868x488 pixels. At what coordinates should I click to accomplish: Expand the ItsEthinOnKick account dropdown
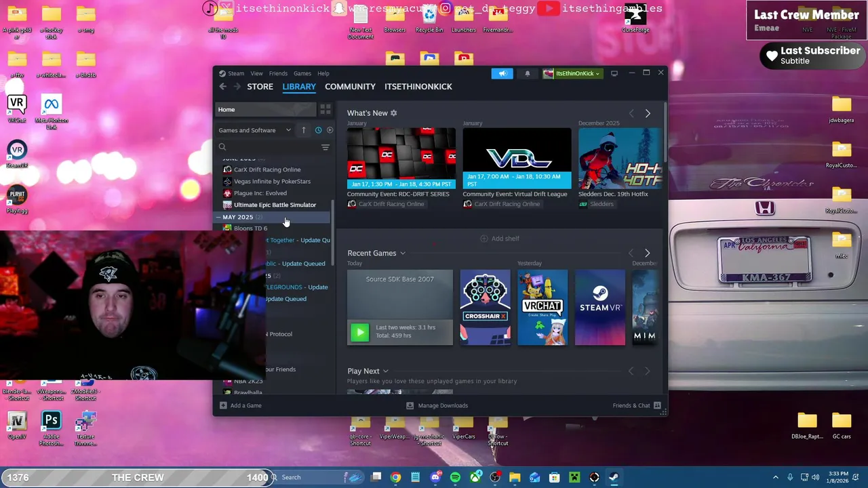[x=572, y=73]
